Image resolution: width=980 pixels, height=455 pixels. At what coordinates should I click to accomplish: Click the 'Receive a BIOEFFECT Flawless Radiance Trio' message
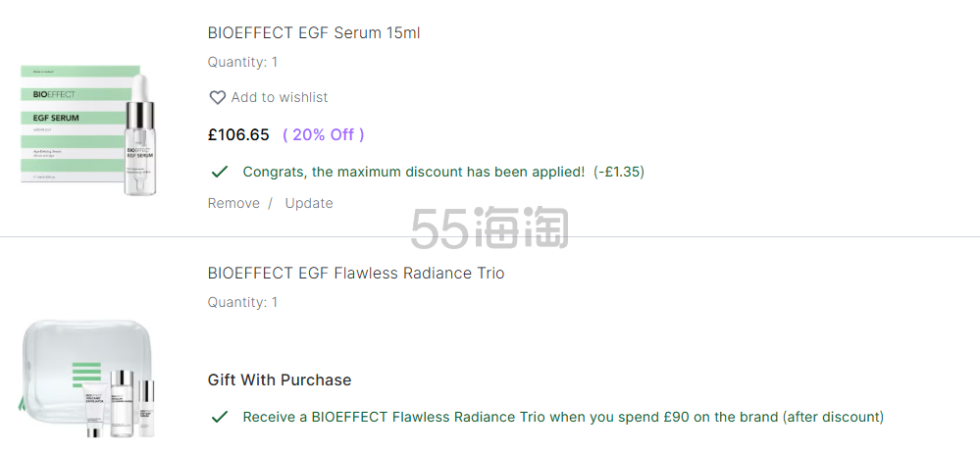[563, 417]
